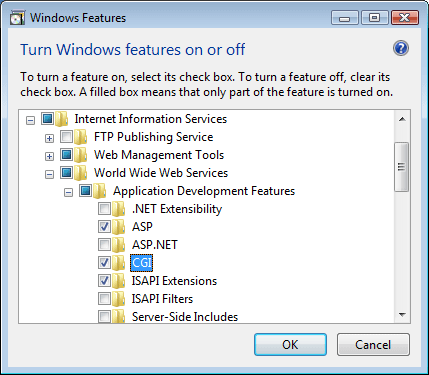
Task: Select the Web Management Tools label
Action: [159, 155]
